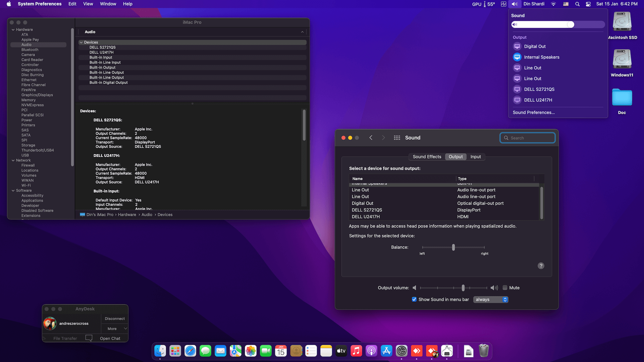The image size is (644, 362).
Task: Toggle the Mute checkbox for output volume
Action: [x=505, y=288]
